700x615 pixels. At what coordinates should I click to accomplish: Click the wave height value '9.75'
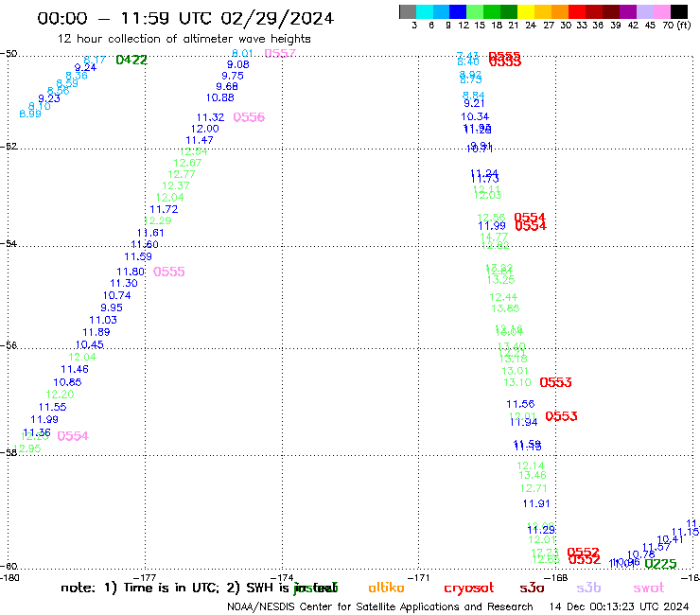pos(233,76)
